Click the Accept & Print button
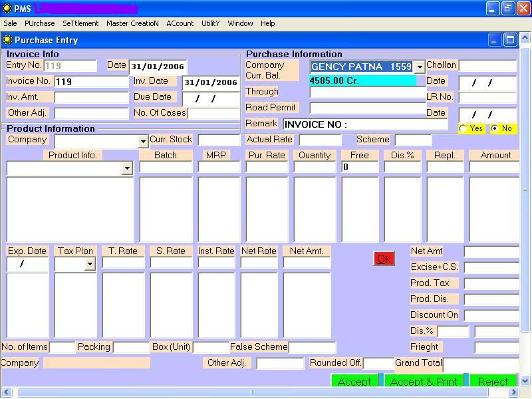This screenshot has width=532, height=399. coord(424,381)
